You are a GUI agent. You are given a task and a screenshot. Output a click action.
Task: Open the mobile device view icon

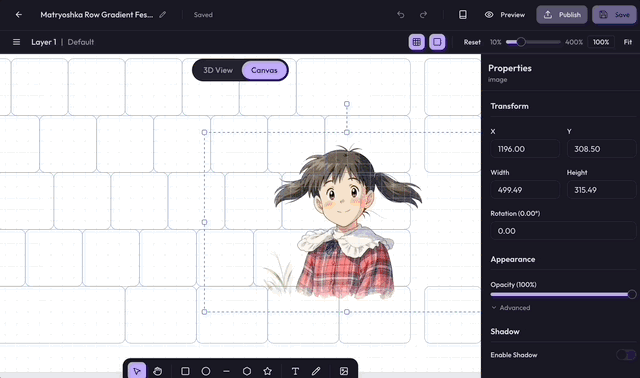click(x=462, y=15)
